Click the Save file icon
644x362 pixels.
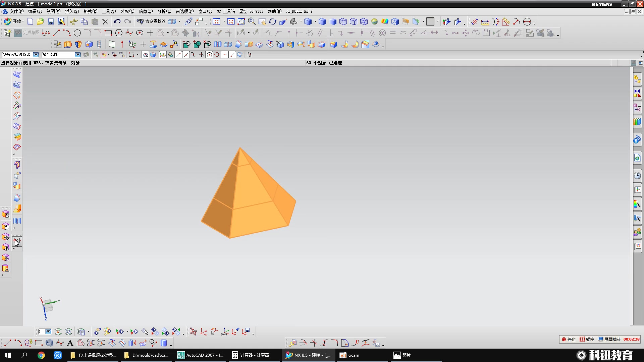(x=51, y=21)
